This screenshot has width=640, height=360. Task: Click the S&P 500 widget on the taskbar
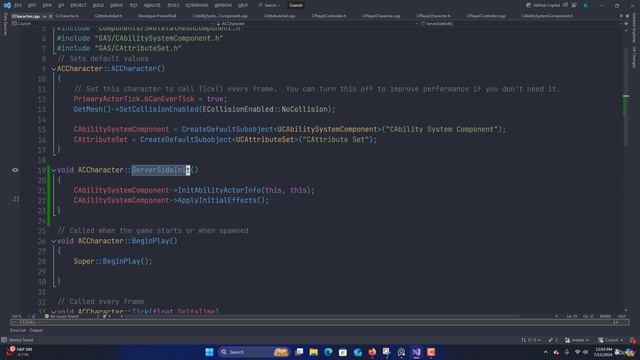[x=20, y=352]
